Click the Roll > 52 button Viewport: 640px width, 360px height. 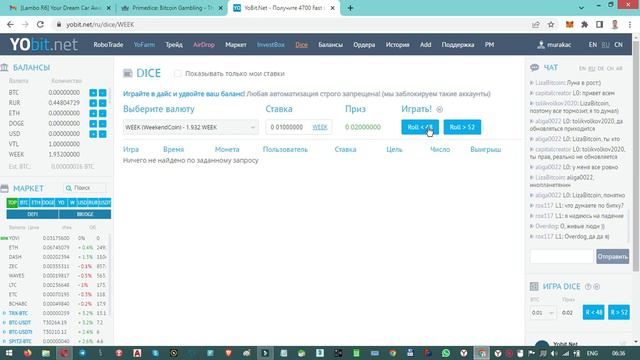pyautogui.click(x=462, y=127)
